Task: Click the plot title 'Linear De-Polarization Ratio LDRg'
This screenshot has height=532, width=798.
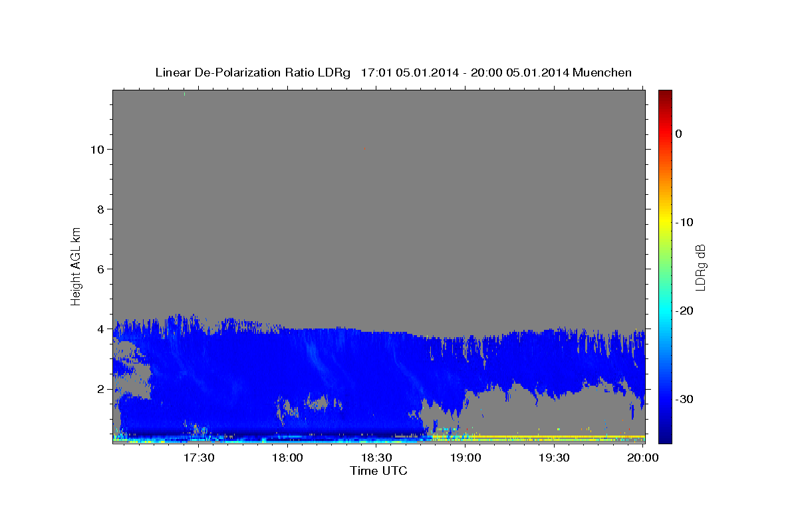Action: [253, 72]
